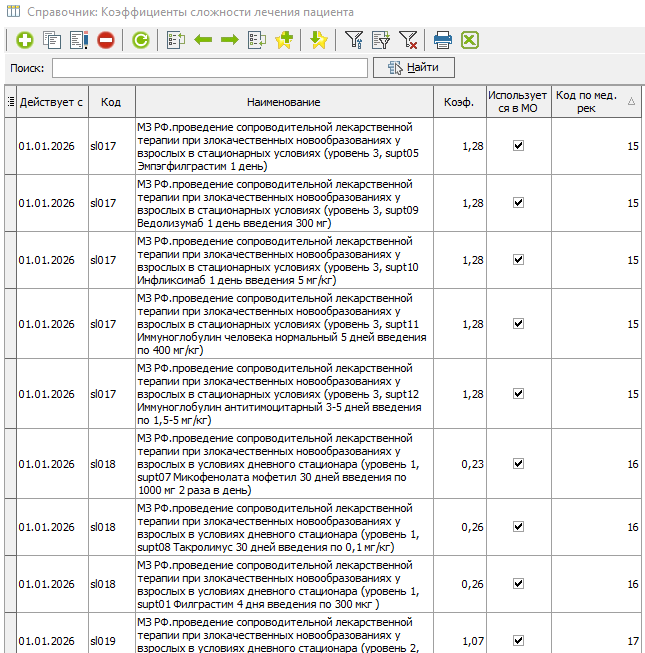
Task: Open filter settings funnel icon
Action: coord(354,40)
